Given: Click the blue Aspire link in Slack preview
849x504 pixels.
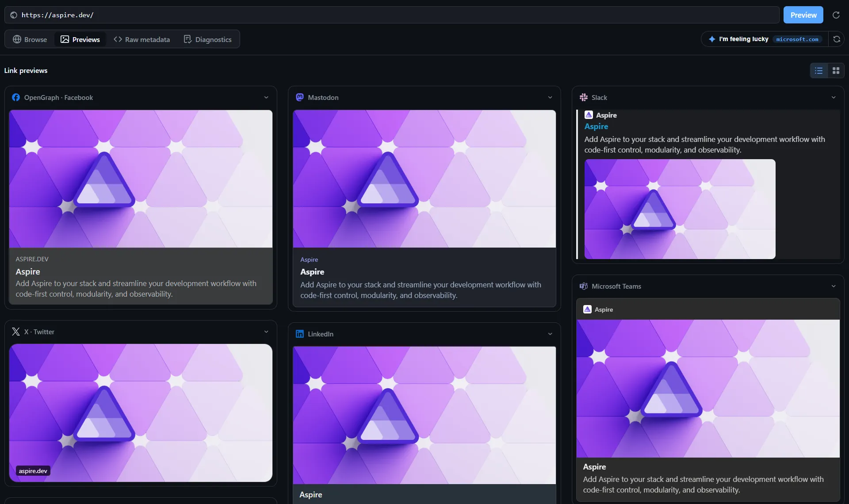Looking at the screenshot, I should coord(596,126).
